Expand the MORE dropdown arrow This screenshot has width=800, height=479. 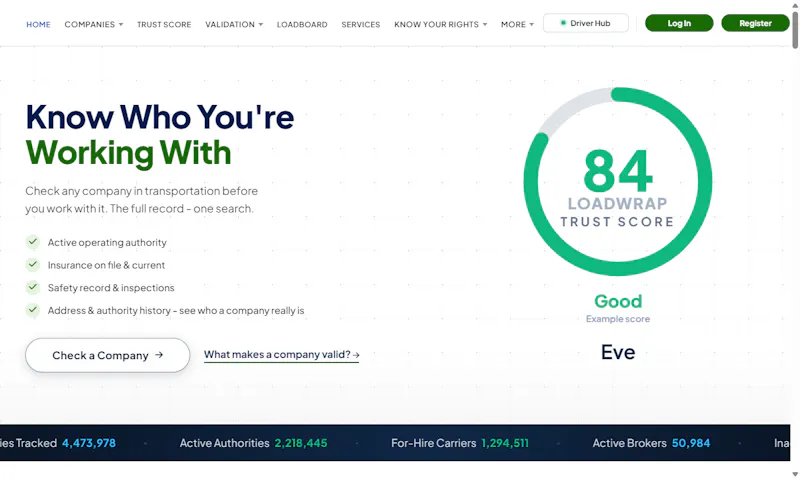532,24
